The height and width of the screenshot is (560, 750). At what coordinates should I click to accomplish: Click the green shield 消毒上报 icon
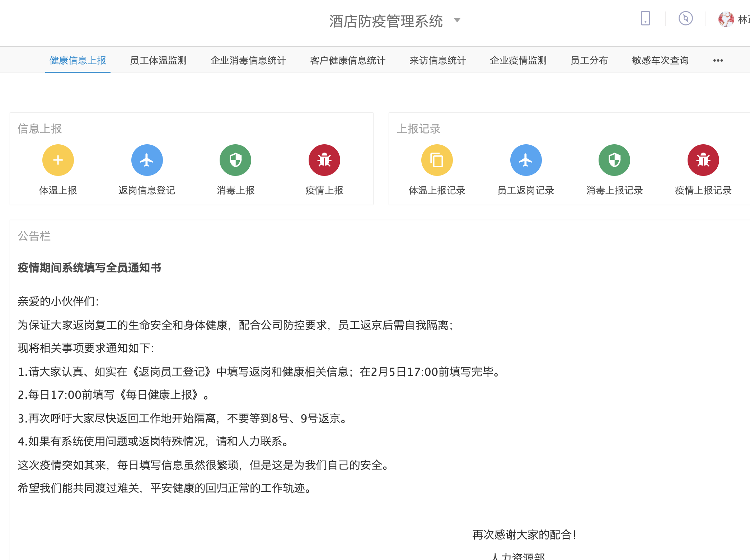(x=235, y=160)
